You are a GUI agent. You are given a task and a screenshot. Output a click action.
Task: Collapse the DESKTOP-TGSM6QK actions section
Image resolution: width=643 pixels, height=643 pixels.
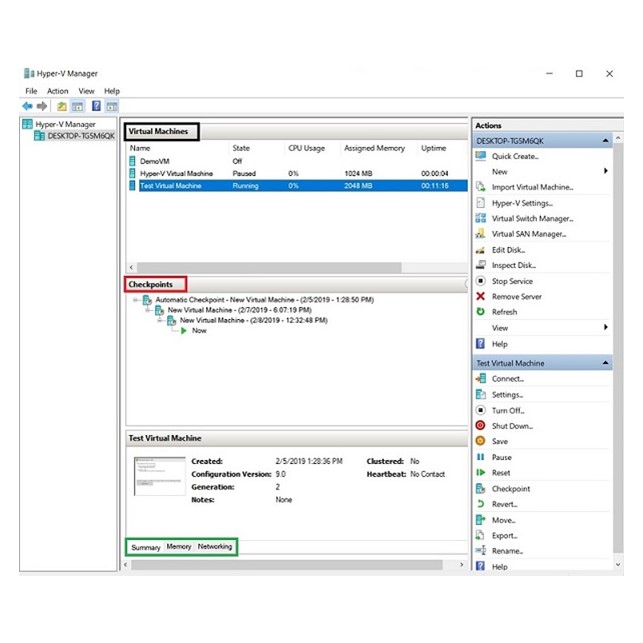[x=605, y=141]
